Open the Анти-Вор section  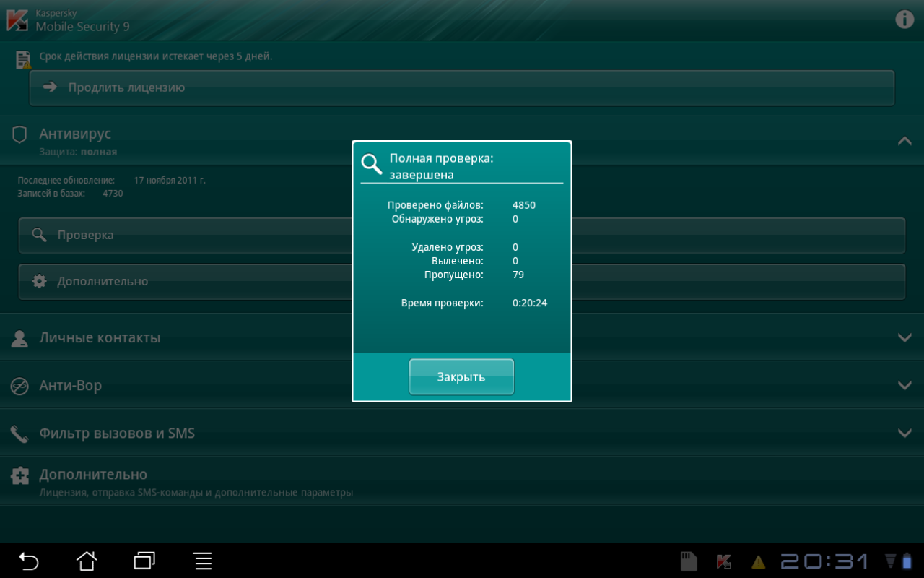[x=462, y=385]
